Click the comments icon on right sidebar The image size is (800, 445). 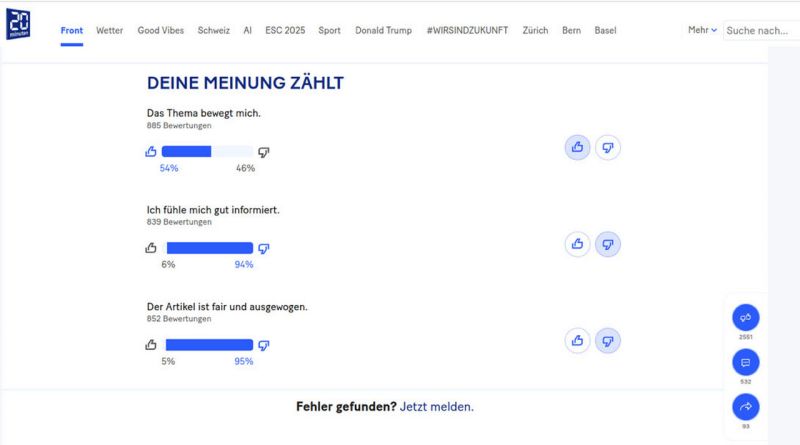click(x=746, y=362)
